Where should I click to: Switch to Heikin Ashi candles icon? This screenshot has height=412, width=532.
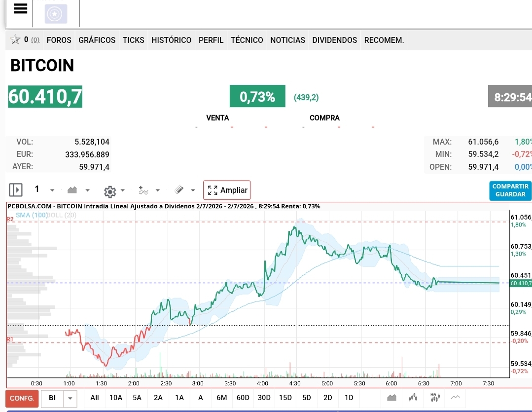[435, 397]
